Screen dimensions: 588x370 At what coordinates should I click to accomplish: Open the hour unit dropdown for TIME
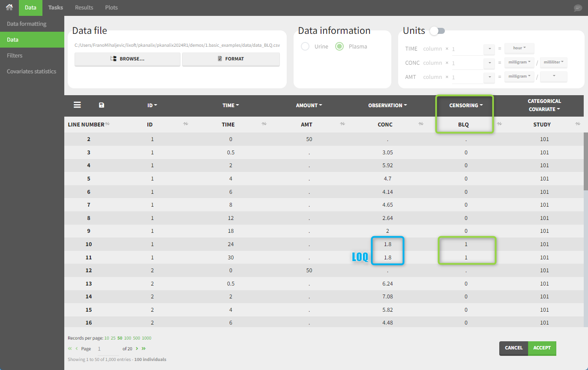pyautogui.click(x=519, y=48)
